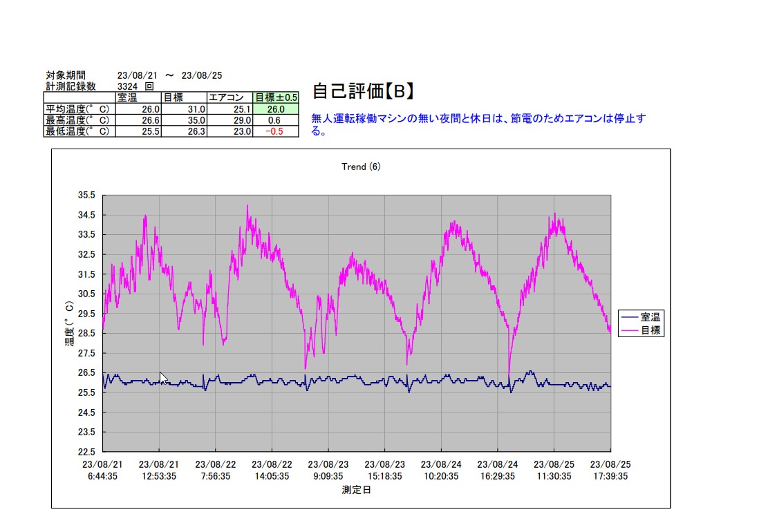This screenshot has height=532, width=759.
Task: Click the chart title Trend (6)
Action: 361,167
